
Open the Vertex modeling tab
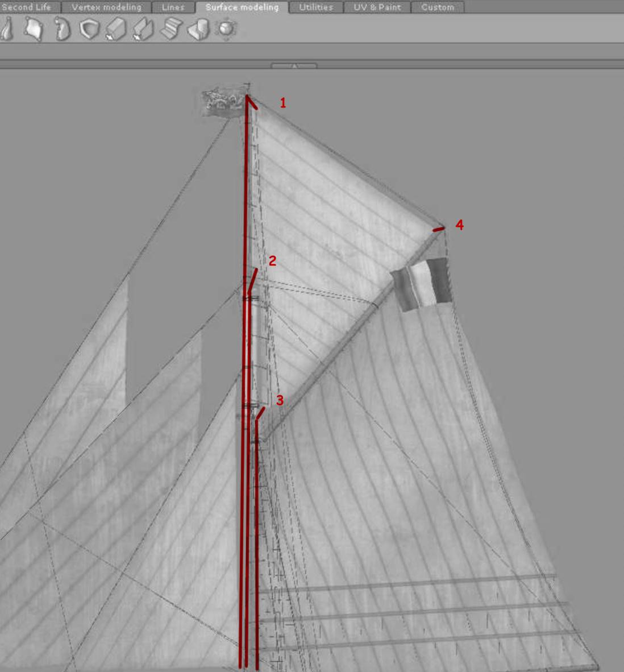(107, 7)
